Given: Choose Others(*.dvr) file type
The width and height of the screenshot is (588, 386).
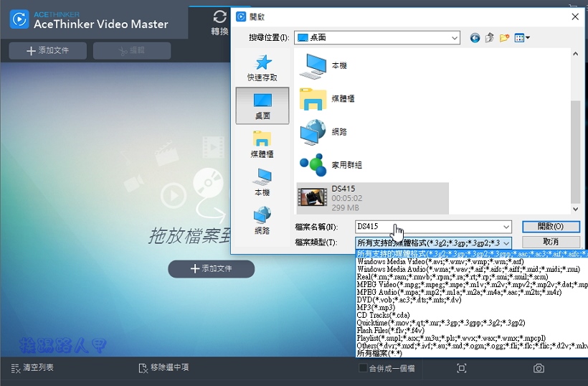Looking at the screenshot, I should 472,346.
